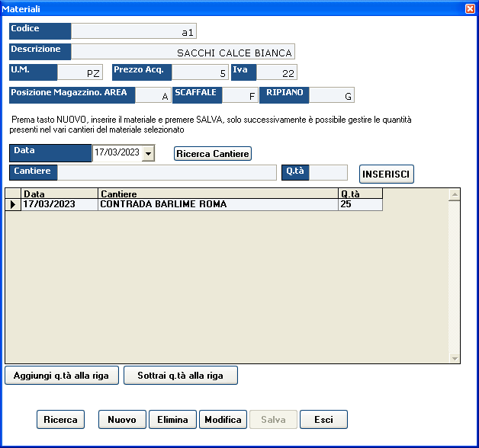The image size is (479, 448).
Task: Select cell CONTRADA BARLIME ROMA
Action: [x=218, y=204]
